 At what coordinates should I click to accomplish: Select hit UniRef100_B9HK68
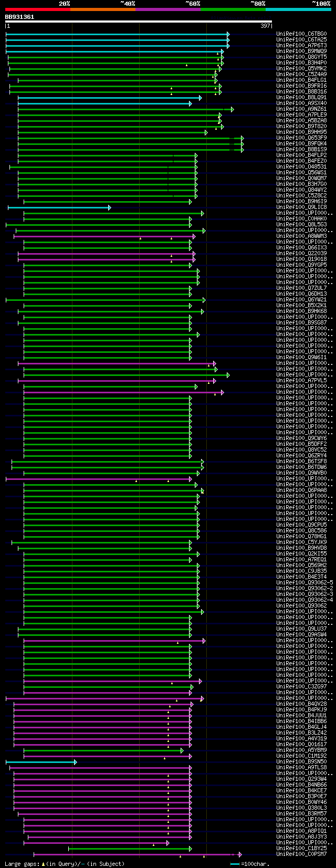point(301,311)
